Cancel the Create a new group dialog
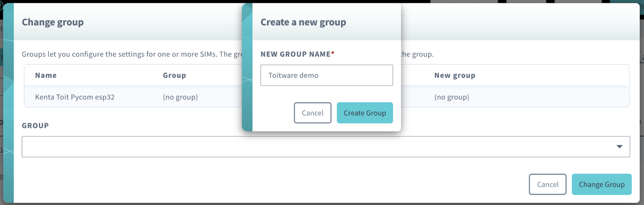The width and height of the screenshot is (644, 205). tap(312, 113)
